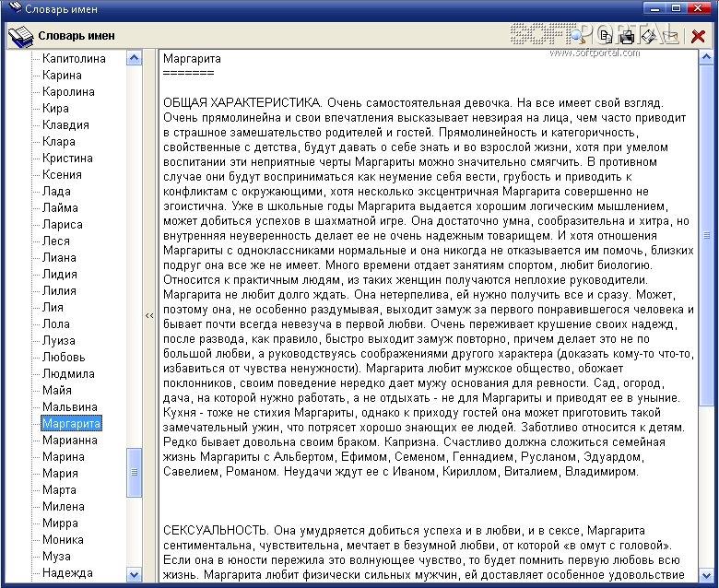Image resolution: width=719 pixels, height=588 pixels.
Task: Click the СЕКСУАЛЬНОСТЬ section heading
Action: (216, 531)
